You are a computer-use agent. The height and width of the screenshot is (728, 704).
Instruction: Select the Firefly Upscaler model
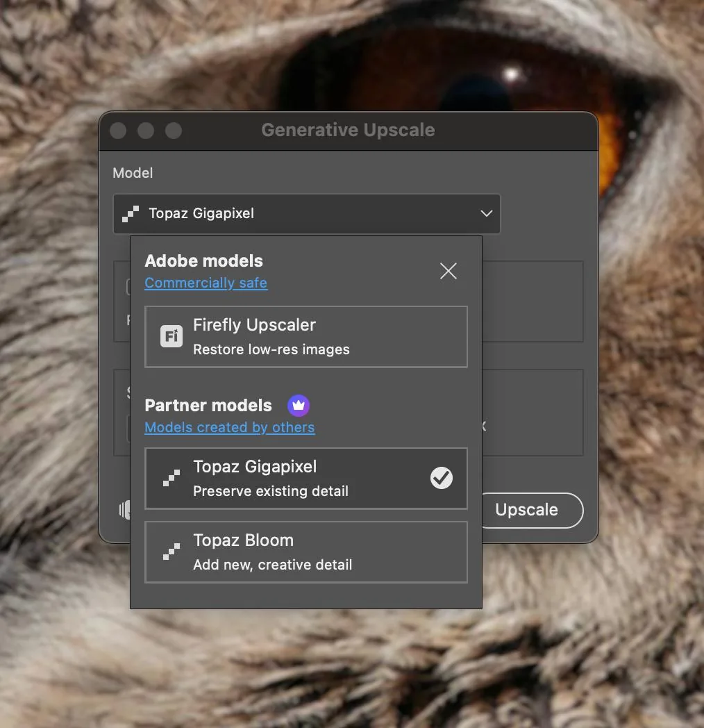[x=305, y=337]
